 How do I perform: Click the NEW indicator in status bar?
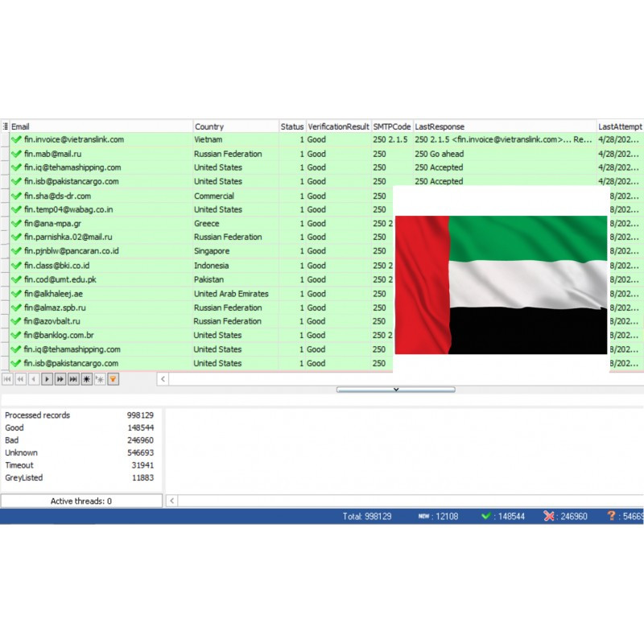423,516
